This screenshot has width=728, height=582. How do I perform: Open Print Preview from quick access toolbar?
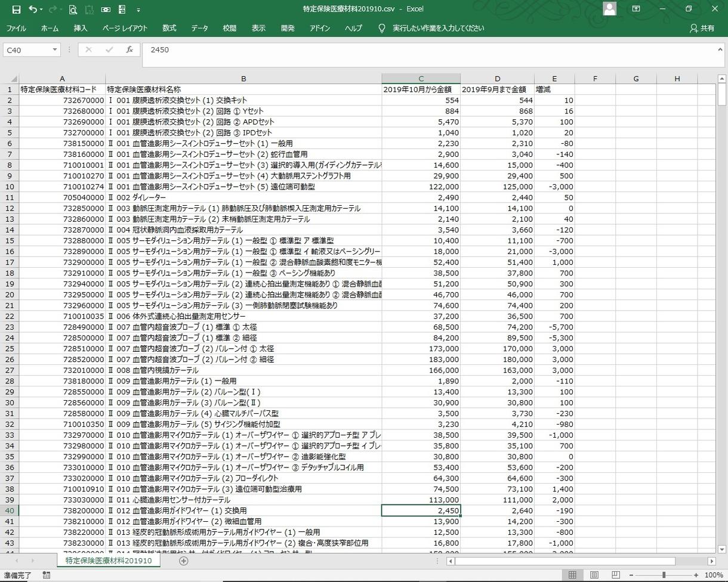[73, 9]
